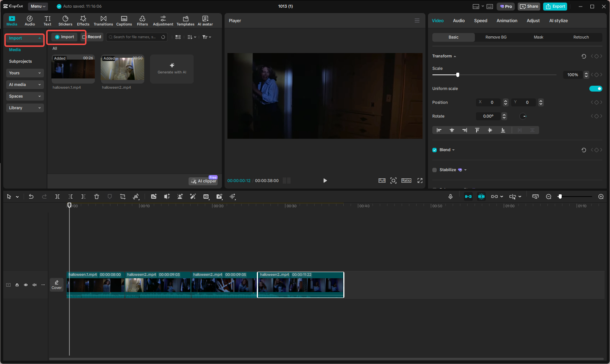Click the Cover edit button on track

point(57,284)
